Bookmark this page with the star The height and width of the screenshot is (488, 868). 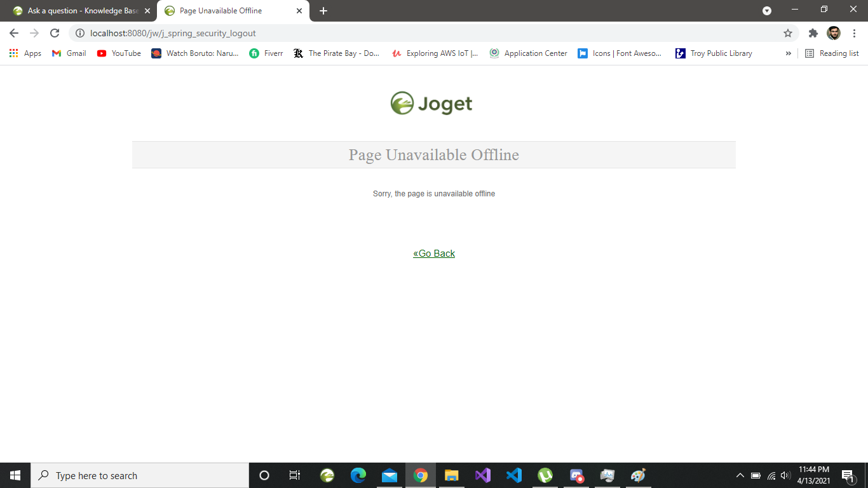[x=788, y=33]
